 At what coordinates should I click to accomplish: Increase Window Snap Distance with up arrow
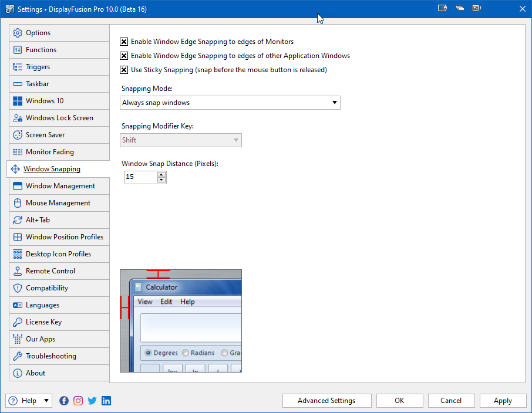coord(161,175)
